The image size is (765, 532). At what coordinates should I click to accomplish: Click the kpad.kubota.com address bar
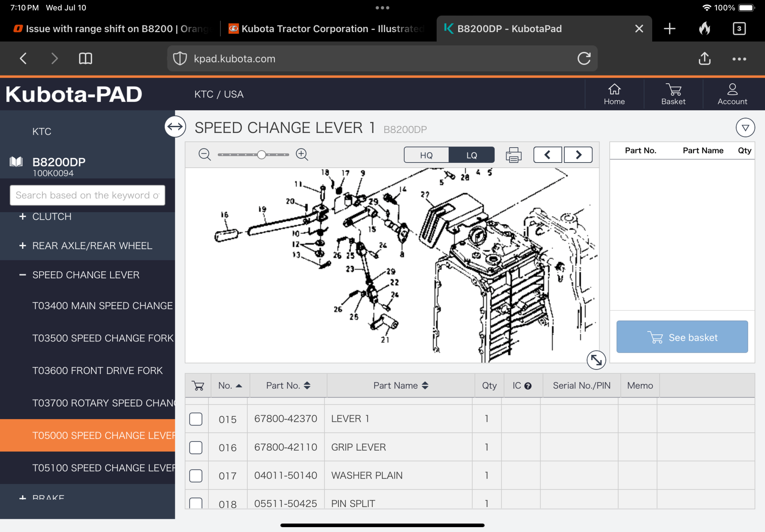coord(382,59)
